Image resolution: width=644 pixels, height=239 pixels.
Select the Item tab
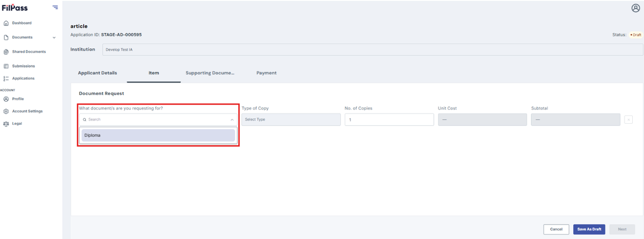[153, 73]
